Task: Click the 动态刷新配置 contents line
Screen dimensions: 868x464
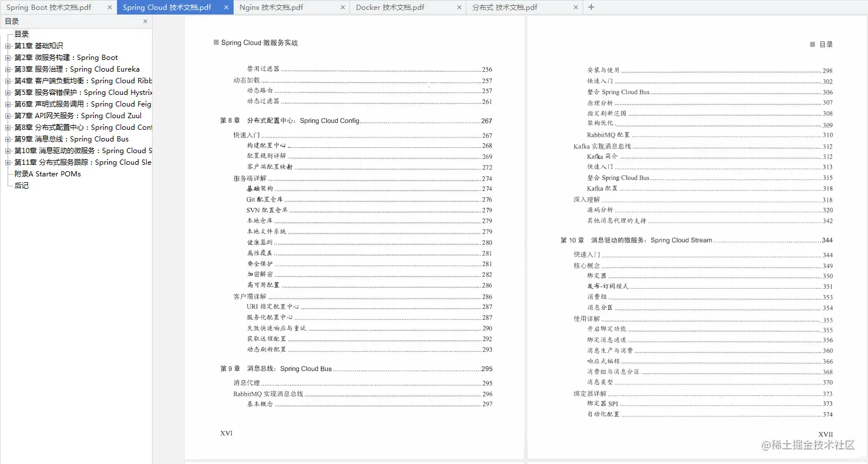Action: (369, 350)
